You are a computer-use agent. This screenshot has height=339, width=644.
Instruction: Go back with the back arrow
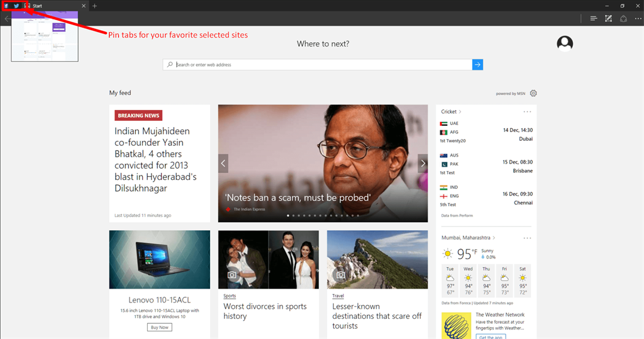[7, 18]
